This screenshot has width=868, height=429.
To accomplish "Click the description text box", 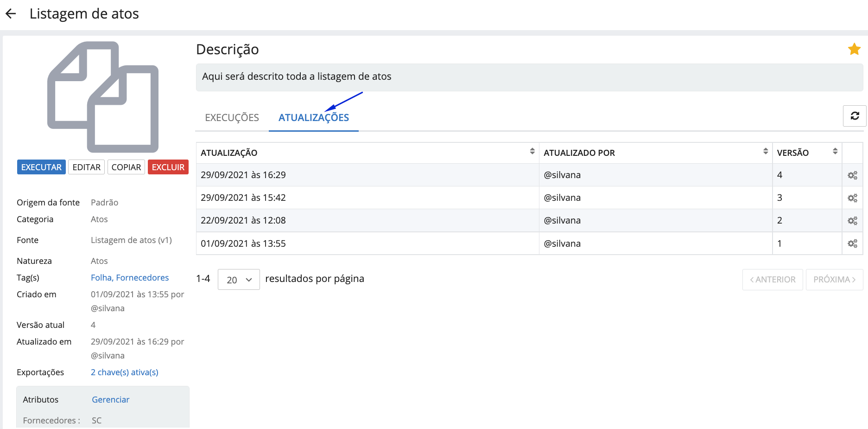I will (x=529, y=77).
